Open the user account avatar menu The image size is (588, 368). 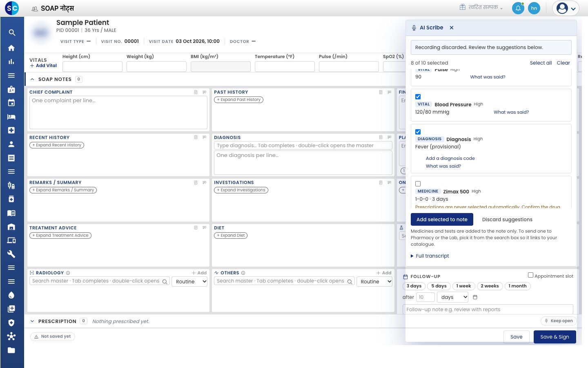[566, 8]
